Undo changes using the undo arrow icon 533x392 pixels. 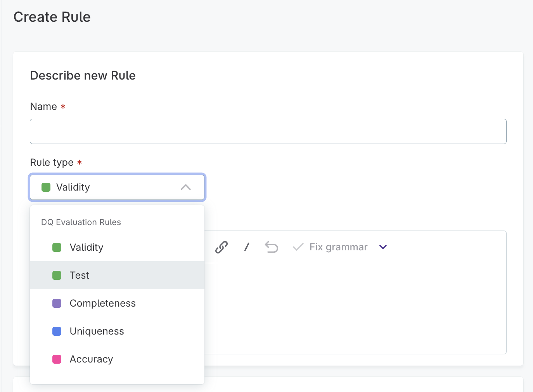point(272,247)
